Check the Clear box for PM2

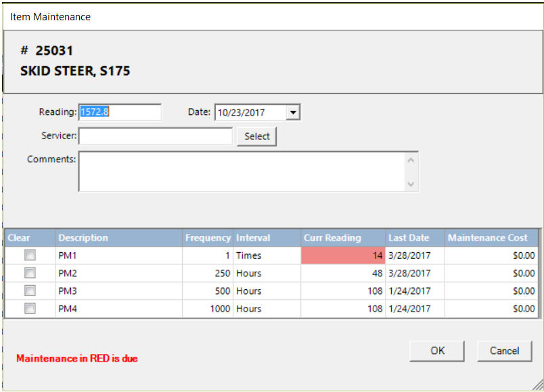(30, 273)
